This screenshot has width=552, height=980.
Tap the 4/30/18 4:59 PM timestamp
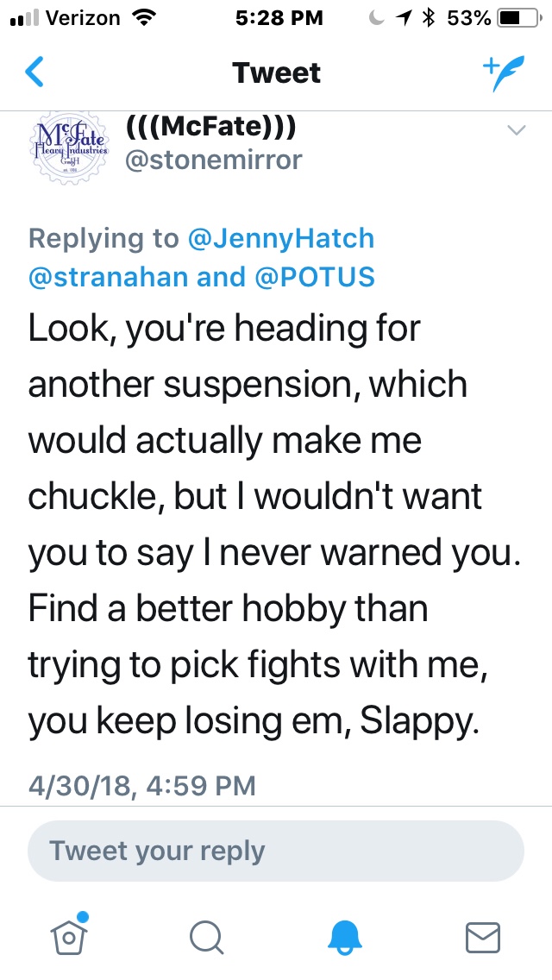142,785
